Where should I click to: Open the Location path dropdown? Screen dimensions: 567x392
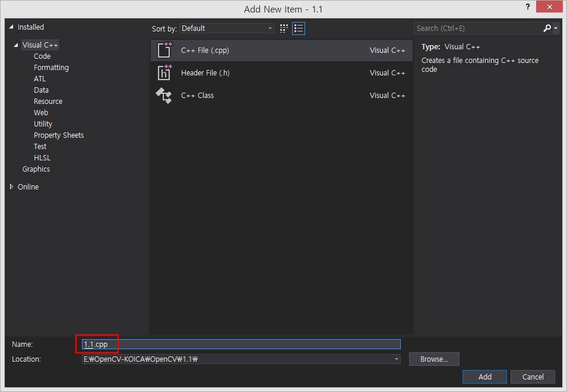(397, 359)
